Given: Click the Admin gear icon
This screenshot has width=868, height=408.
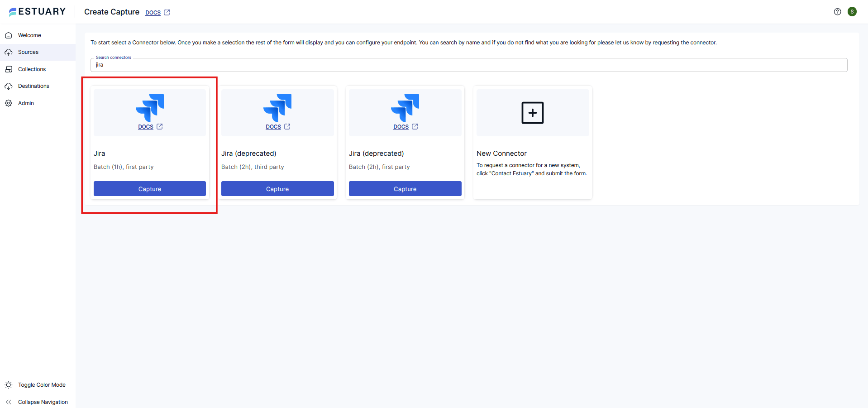Looking at the screenshot, I should click(9, 103).
